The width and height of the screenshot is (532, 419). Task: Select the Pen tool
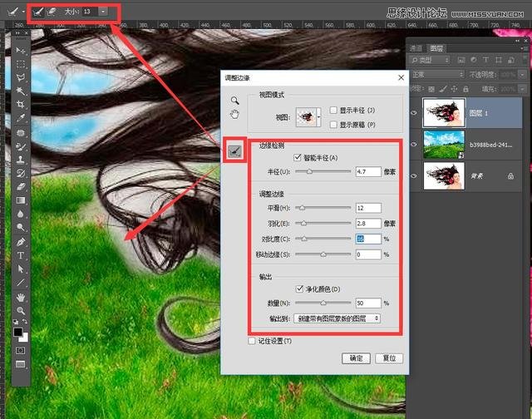click(x=21, y=242)
